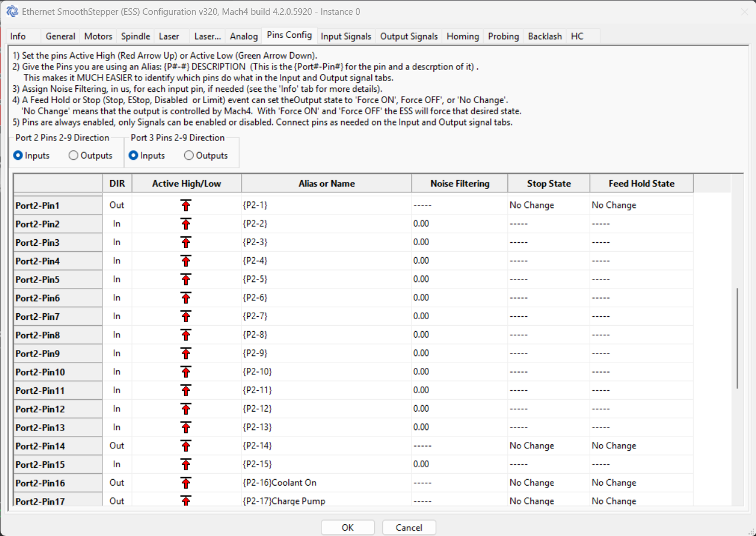The width and height of the screenshot is (756, 536).
Task: Select the Port2-Pin12 row header
Action: pos(57,409)
